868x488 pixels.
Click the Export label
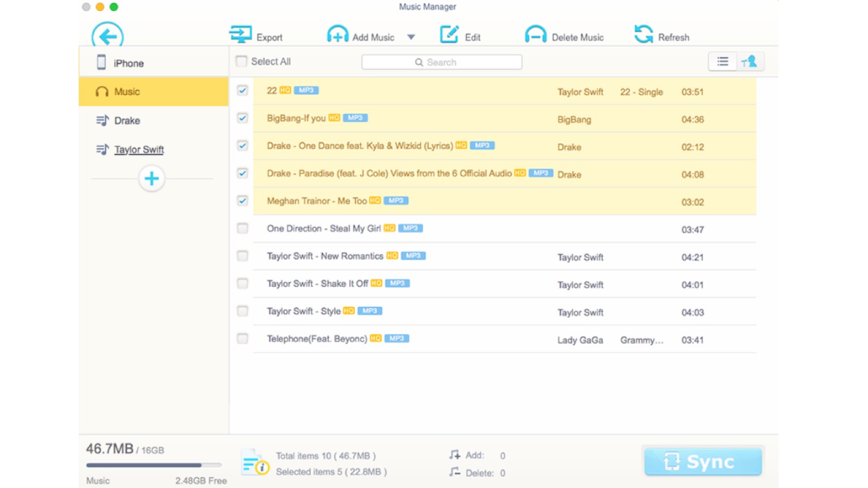[270, 37]
